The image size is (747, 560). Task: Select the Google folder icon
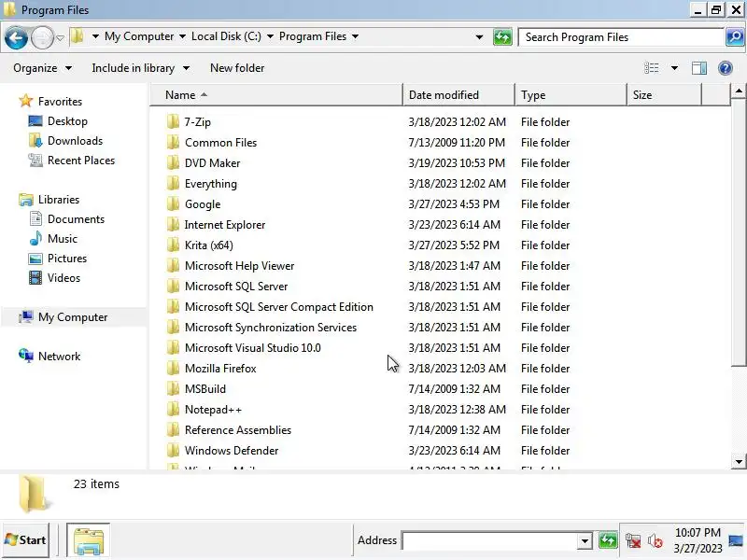click(x=173, y=203)
